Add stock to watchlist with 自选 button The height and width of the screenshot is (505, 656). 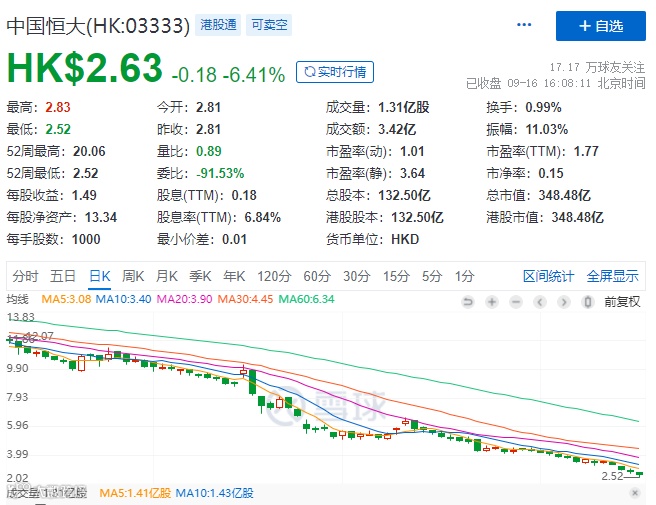click(600, 26)
